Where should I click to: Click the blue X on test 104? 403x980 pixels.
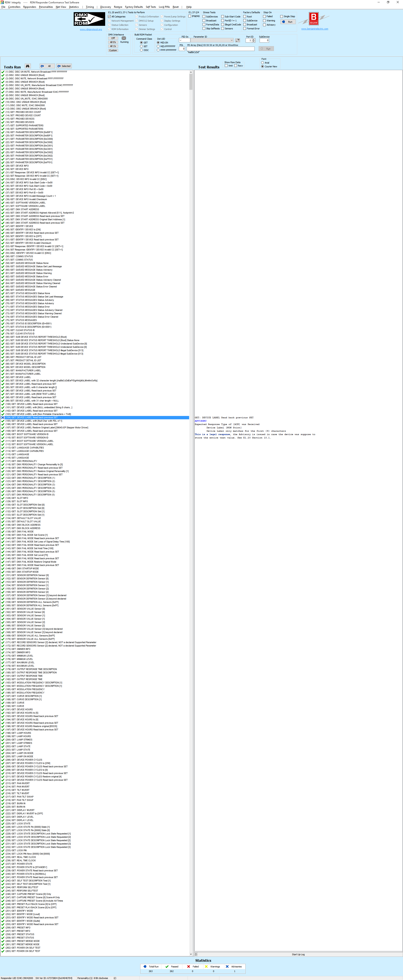point(3,417)
